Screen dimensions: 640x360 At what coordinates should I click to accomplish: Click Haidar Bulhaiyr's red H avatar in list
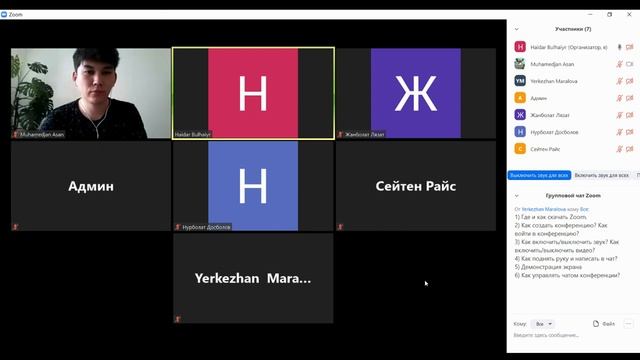pos(520,47)
